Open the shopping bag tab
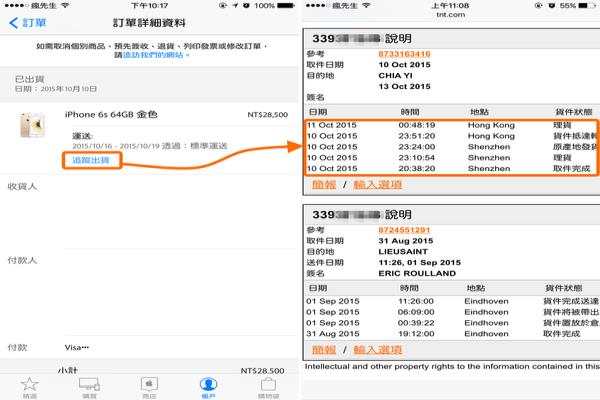Viewport: 600px width, 400px height. [268, 387]
